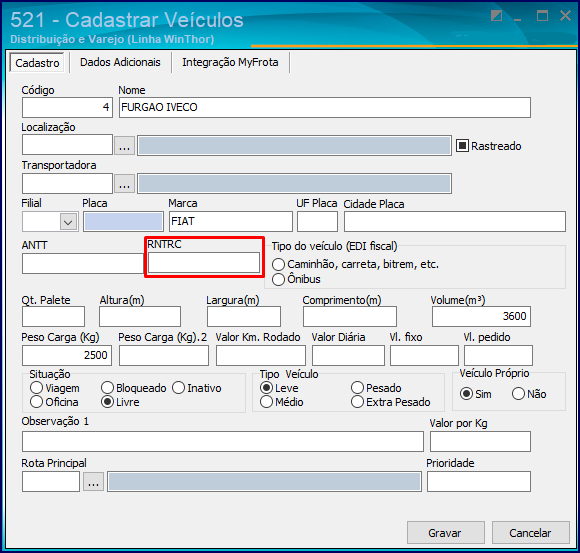Click the Placa input field

click(x=123, y=222)
